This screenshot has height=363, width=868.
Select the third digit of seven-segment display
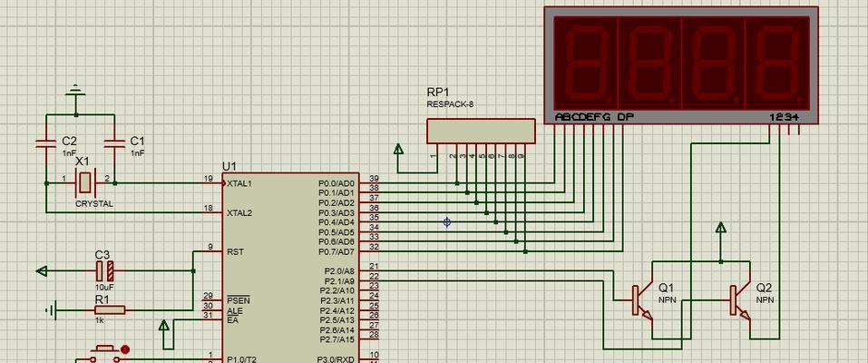point(713,63)
